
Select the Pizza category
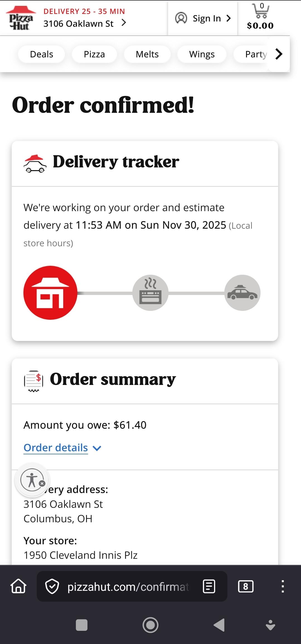point(94,54)
